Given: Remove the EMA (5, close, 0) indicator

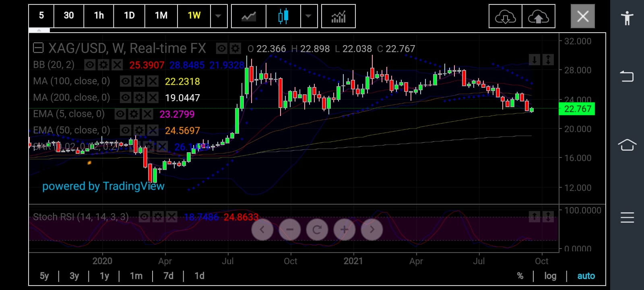Looking at the screenshot, I should pos(148,114).
